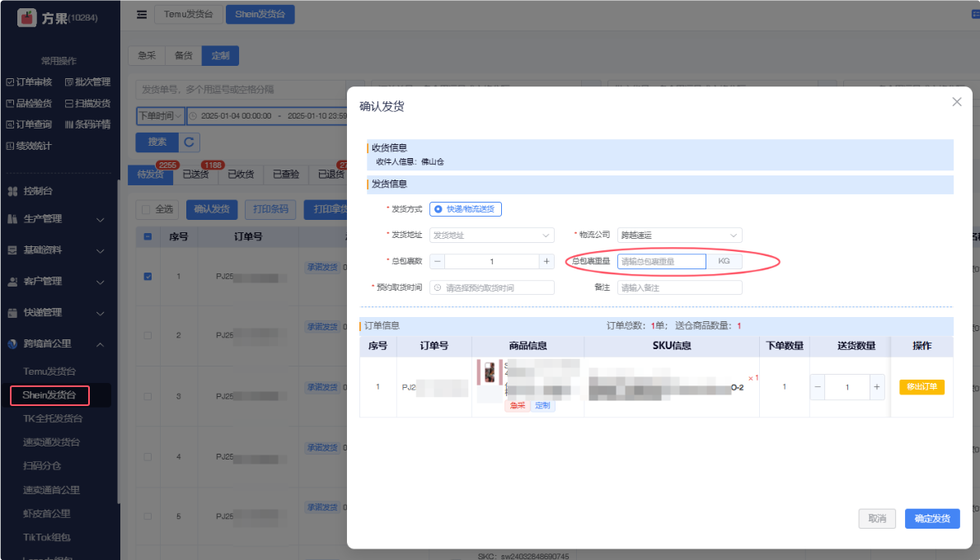980x560 pixels.
Task: Toggle the 全选 checkbox
Action: click(146, 209)
